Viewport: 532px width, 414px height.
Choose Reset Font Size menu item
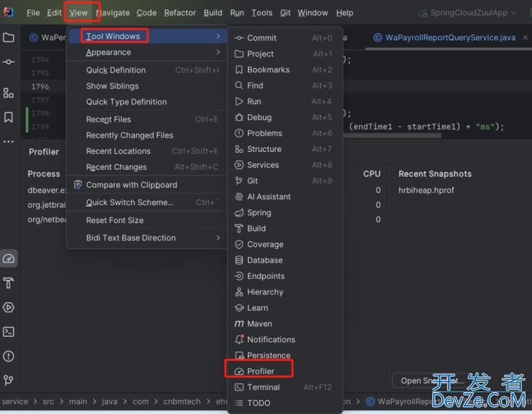[147, 220]
